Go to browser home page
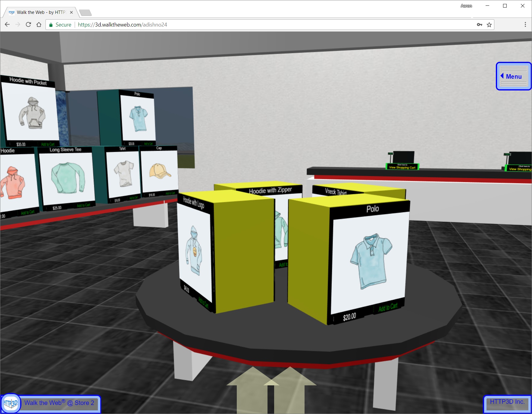 [x=39, y=24]
